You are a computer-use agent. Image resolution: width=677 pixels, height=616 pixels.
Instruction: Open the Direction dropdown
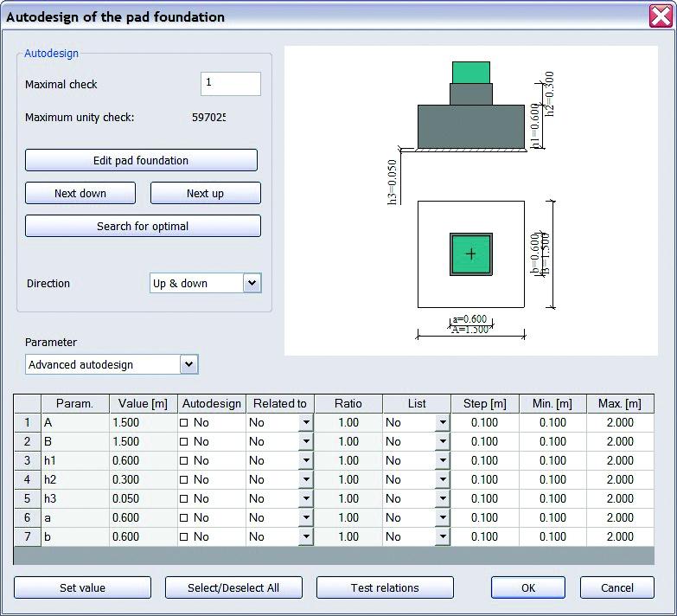[x=251, y=283]
